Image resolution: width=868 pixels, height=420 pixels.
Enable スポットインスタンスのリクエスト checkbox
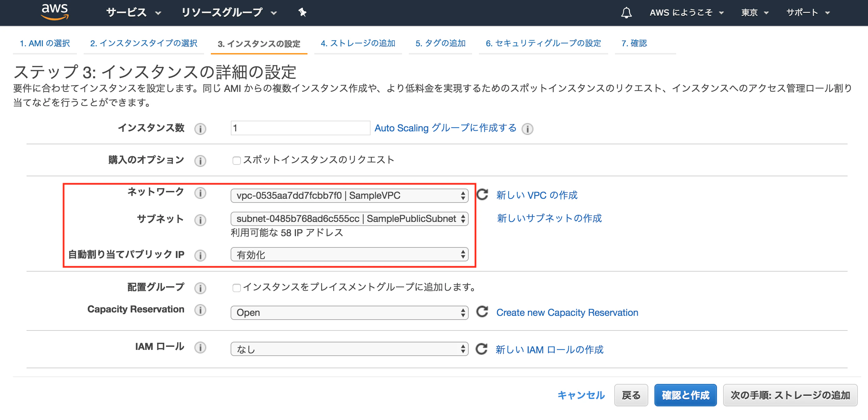[236, 160]
